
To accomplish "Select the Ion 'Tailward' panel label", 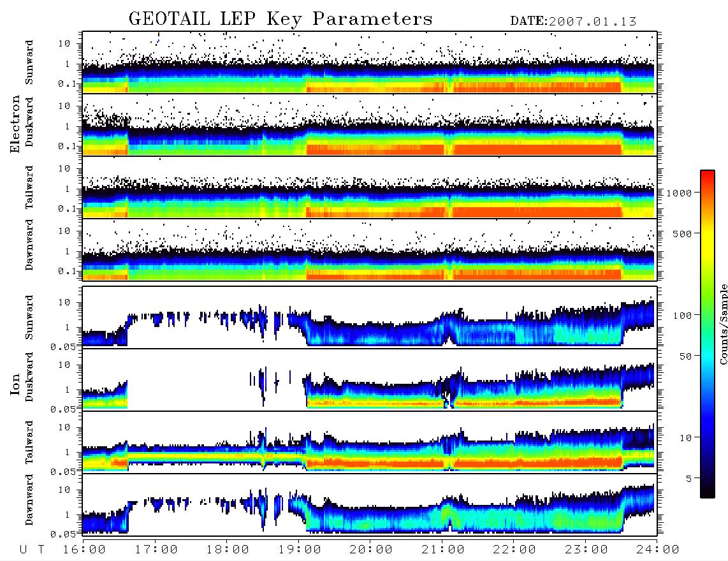I will [29, 442].
